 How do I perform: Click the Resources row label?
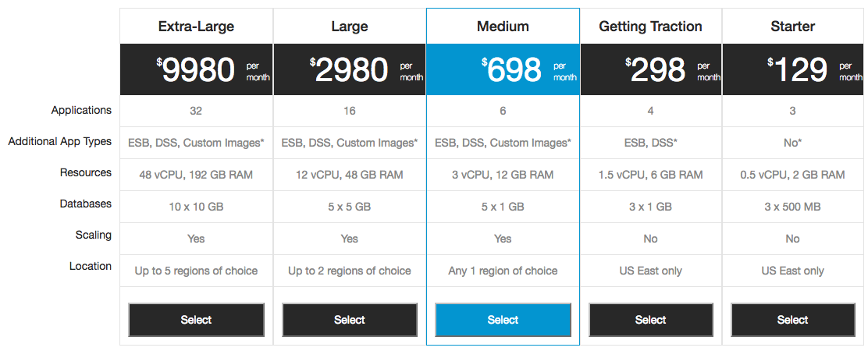tap(86, 172)
